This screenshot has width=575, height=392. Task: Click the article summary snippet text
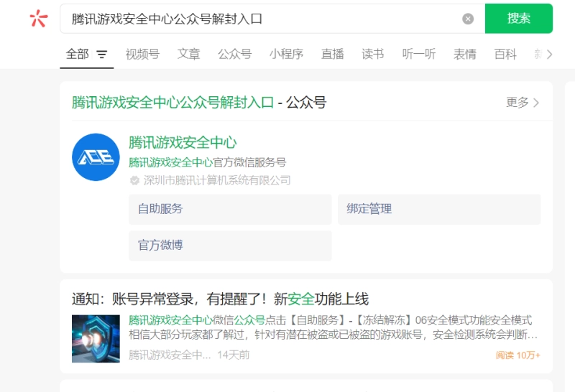(333, 327)
